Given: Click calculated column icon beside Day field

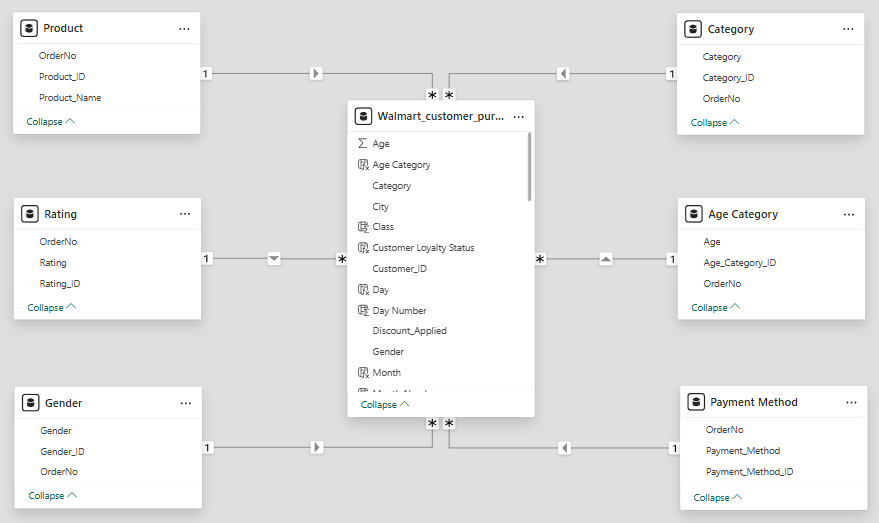Looking at the screenshot, I should pyautogui.click(x=363, y=290).
